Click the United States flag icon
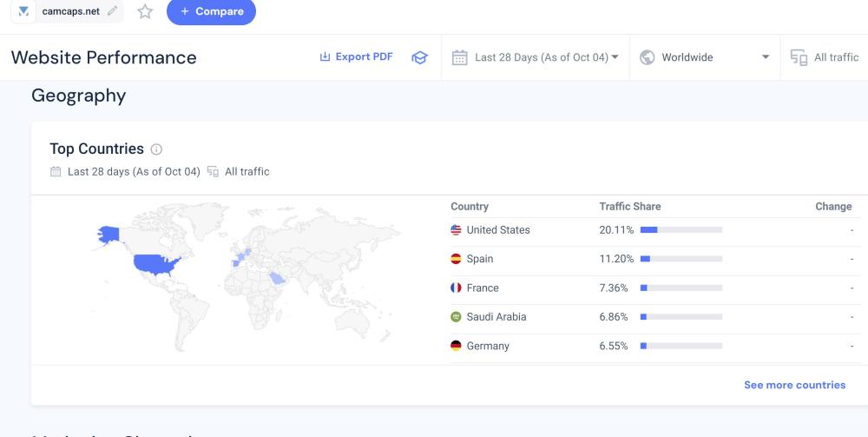 [x=456, y=230]
